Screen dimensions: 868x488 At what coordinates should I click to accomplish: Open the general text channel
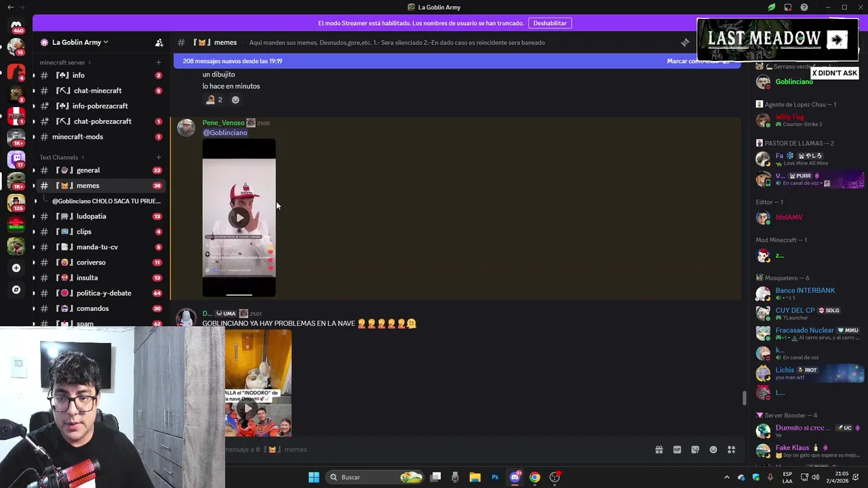pyautogui.click(x=102, y=170)
